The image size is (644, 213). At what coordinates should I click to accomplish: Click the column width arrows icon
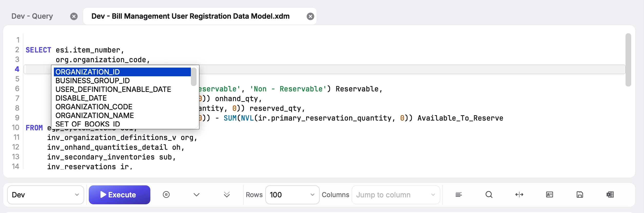pos(519,195)
